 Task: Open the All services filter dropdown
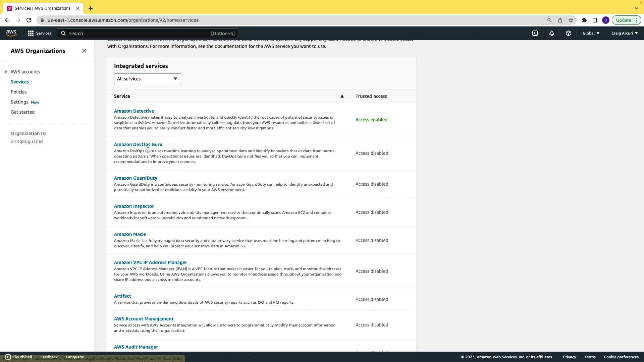point(147,79)
